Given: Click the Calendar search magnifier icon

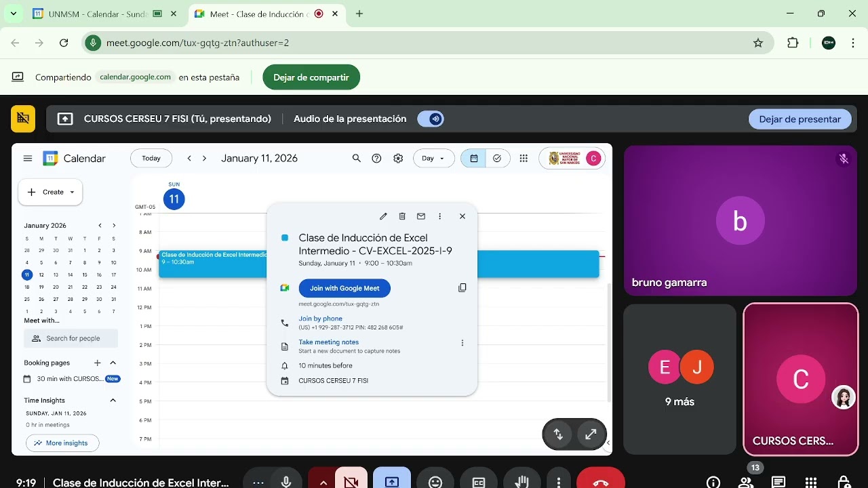Looking at the screenshot, I should [357, 159].
